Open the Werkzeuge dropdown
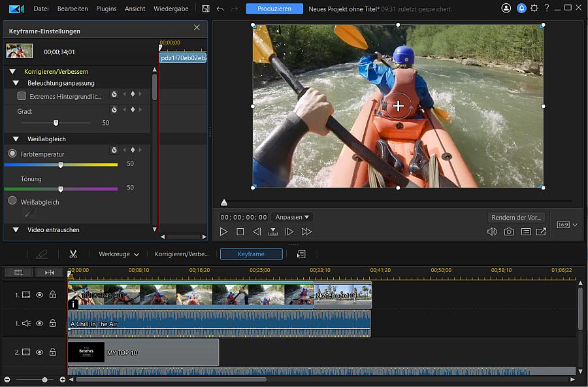Viewport: 588px width, 387px height. click(119, 254)
